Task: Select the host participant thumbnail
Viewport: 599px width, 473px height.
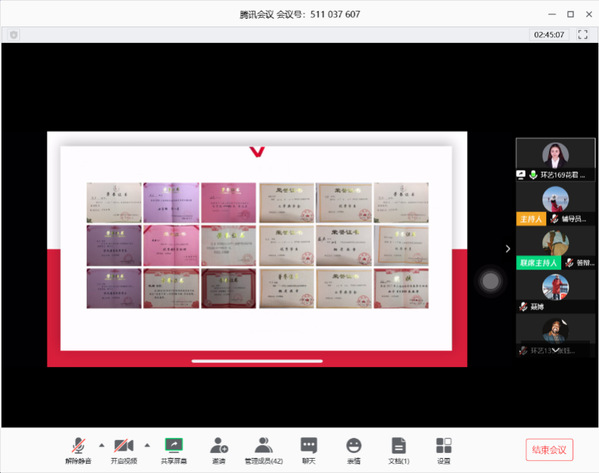Action: point(555,204)
